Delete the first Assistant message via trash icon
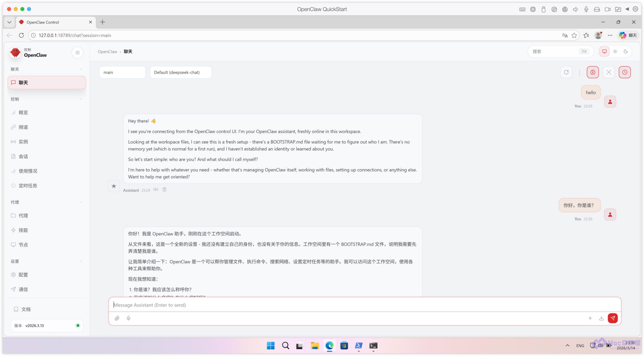 [x=164, y=190]
